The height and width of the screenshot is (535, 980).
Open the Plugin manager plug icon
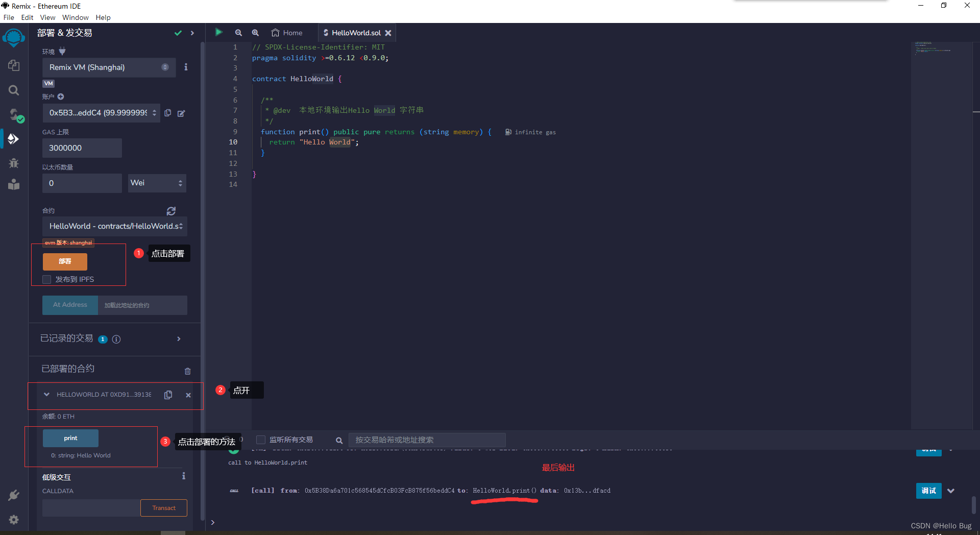(x=14, y=495)
